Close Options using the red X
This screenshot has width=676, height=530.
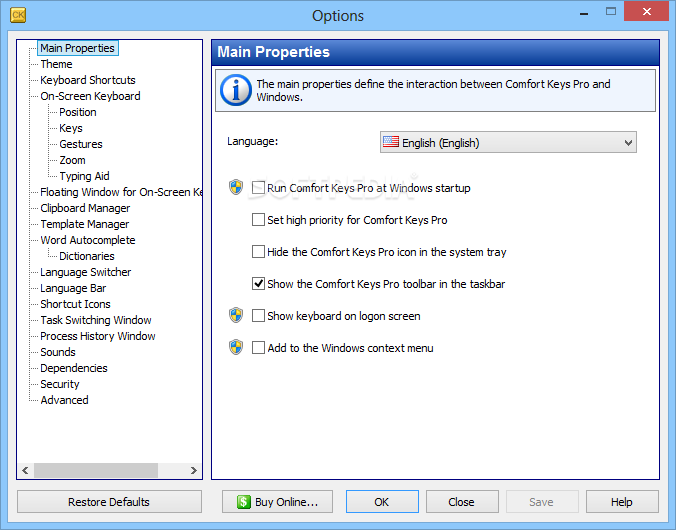click(646, 11)
